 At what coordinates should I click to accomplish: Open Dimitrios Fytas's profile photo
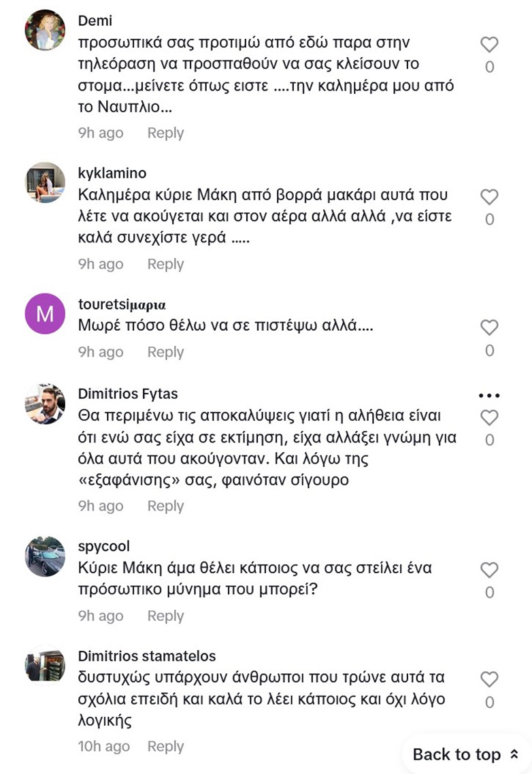pyautogui.click(x=45, y=404)
